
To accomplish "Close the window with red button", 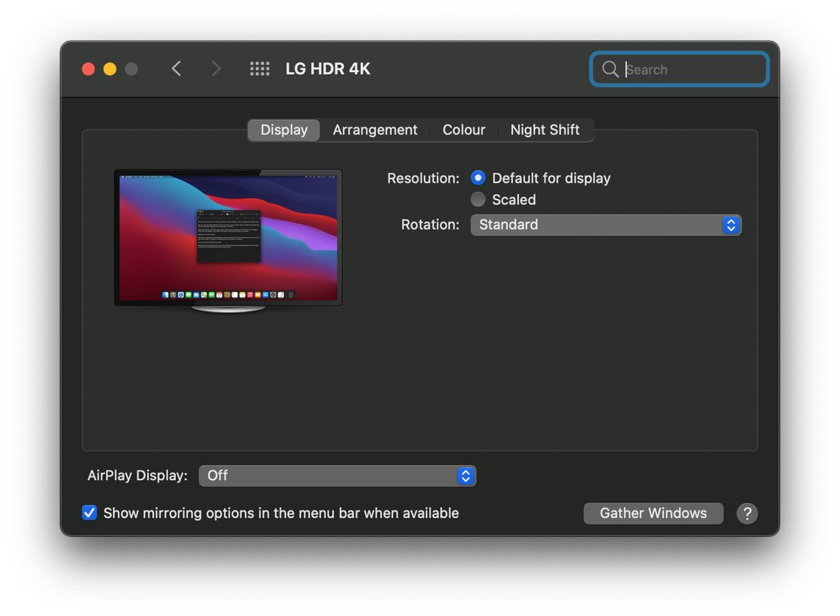I will click(89, 69).
